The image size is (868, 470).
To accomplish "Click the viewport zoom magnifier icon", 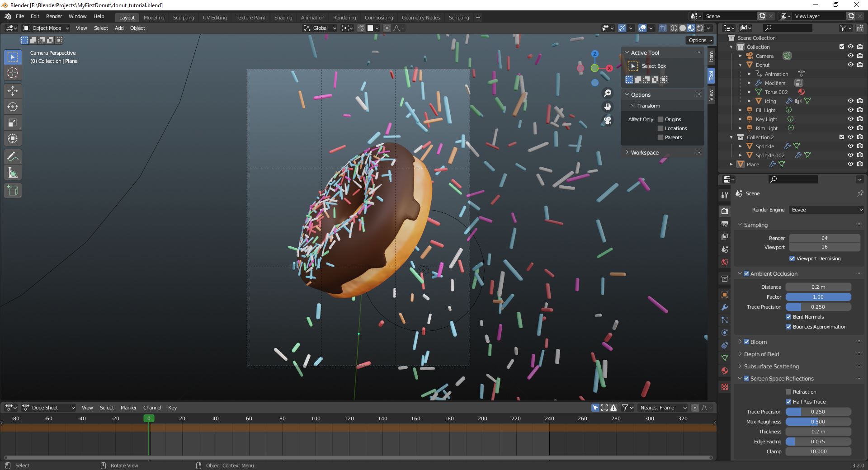I will click(608, 93).
